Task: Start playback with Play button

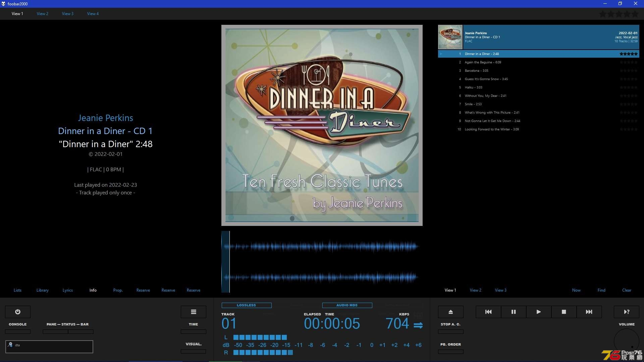Action: [x=539, y=312]
